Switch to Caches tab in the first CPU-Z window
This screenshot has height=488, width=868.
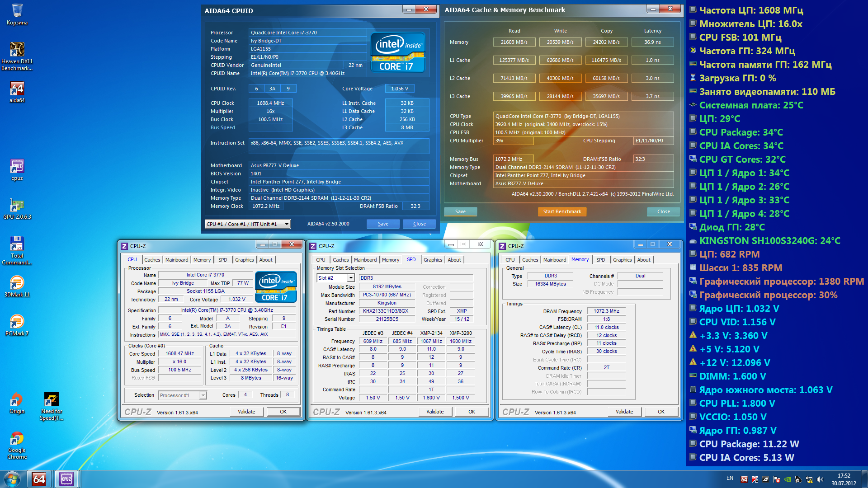click(x=152, y=260)
